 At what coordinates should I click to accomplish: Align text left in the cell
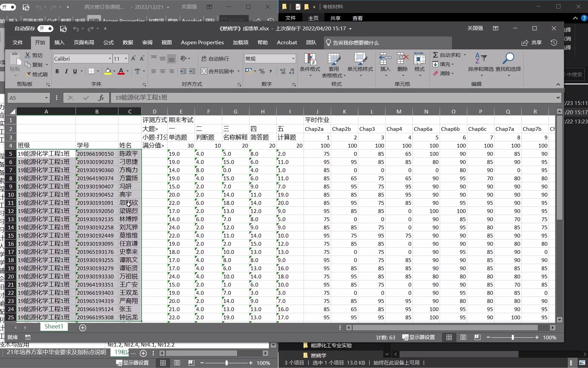(x=154, y=71)
